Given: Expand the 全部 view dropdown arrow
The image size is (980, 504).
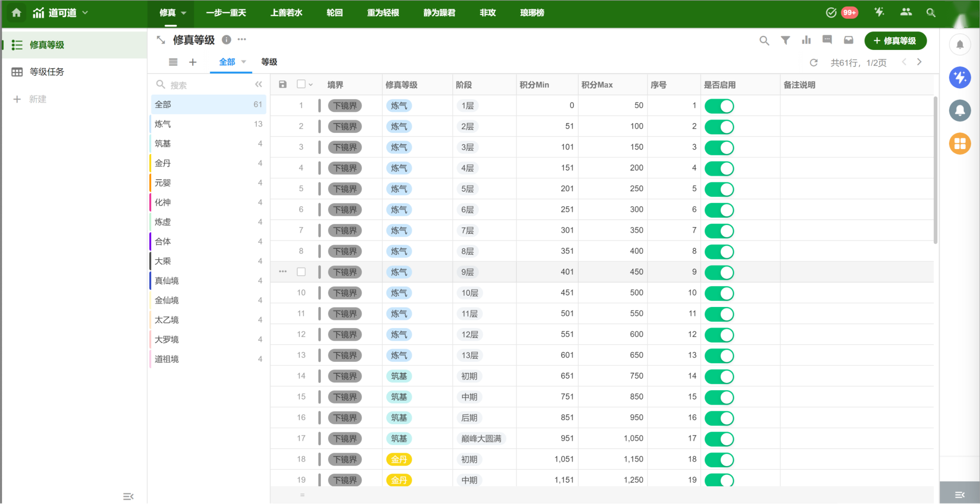Looking at the screenshot, I should tap(244, 62).
